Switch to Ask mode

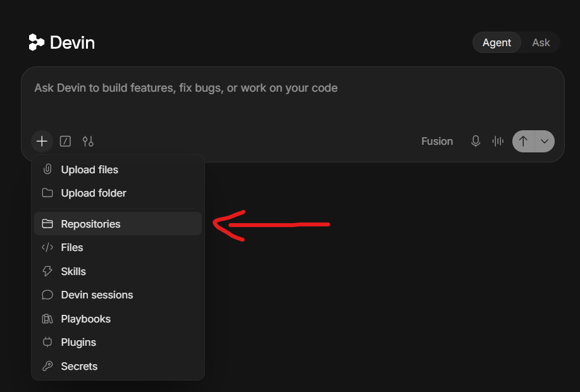pyautogui.click(x=541, y=42)
